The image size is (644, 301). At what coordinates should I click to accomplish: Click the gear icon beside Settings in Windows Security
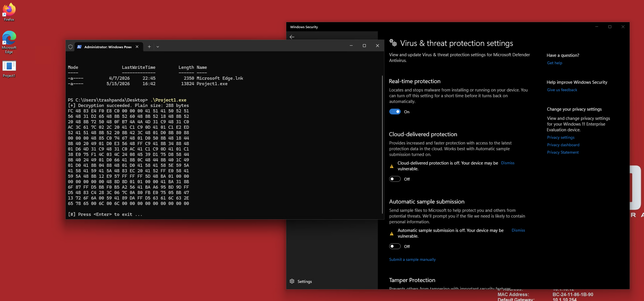pos(292,281)
